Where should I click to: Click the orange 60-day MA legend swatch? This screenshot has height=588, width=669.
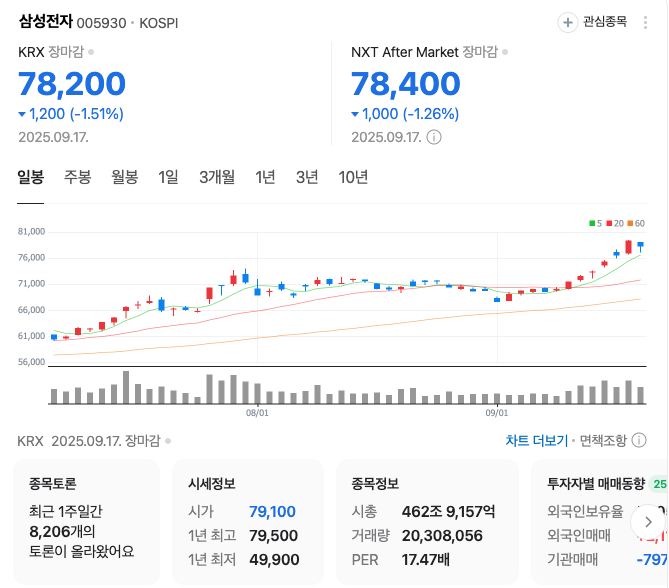pos(630,223)
